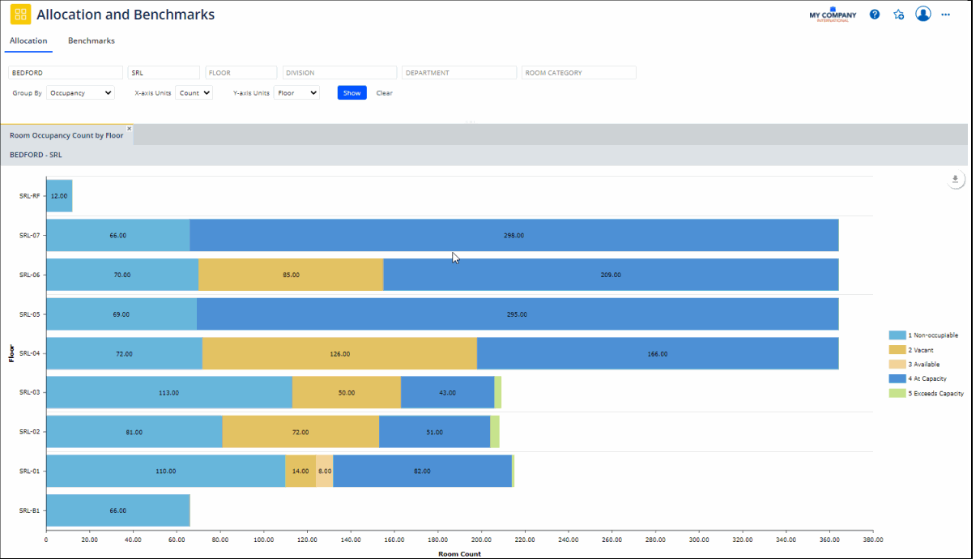Image resolution: width=980 pixels, height=559 pixels.
Task: Open the user profile avatar icon
Action: [923, 14]
